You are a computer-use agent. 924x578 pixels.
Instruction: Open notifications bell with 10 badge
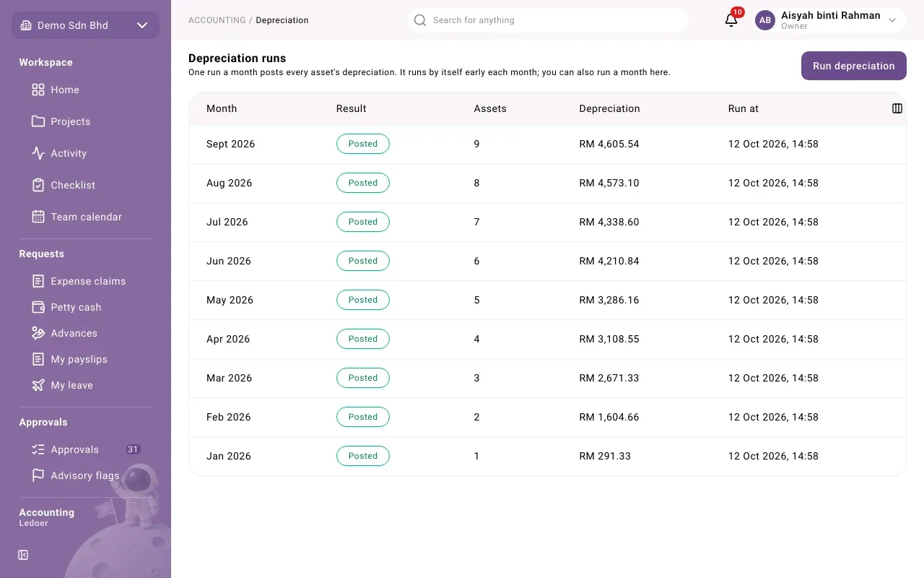731,20
